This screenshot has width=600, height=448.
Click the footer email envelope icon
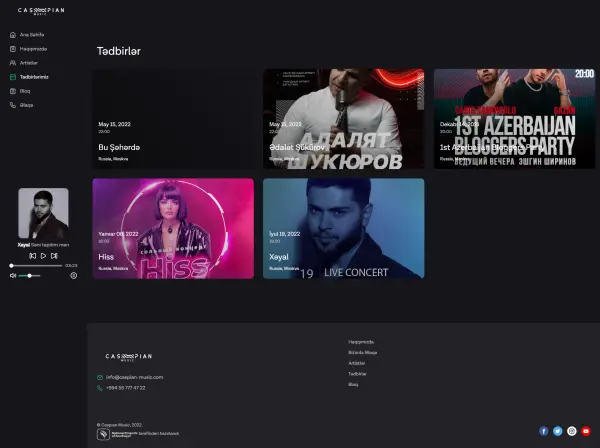click(x=100, y=377)
